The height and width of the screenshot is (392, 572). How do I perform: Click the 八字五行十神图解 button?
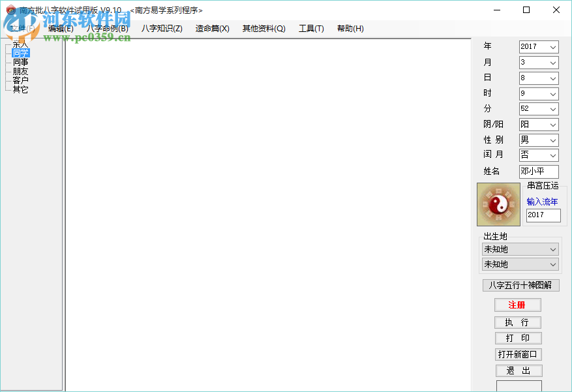[x=521, y=285]
